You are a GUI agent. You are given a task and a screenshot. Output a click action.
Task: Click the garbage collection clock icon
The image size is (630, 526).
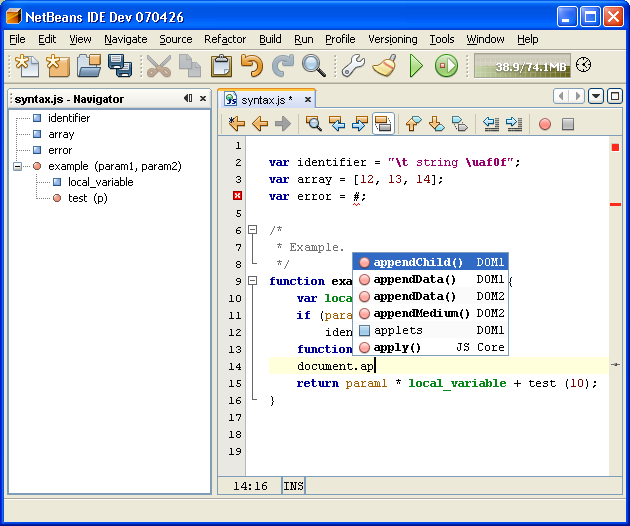coord(583,65)
